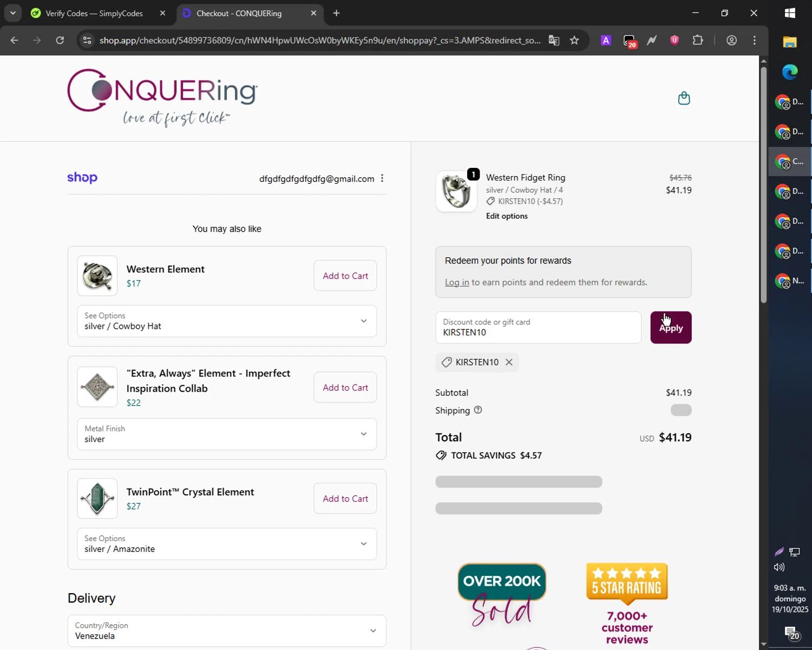Open the extension showing badge 20
This screenshot has width=812, height=650.
(629, 41)
